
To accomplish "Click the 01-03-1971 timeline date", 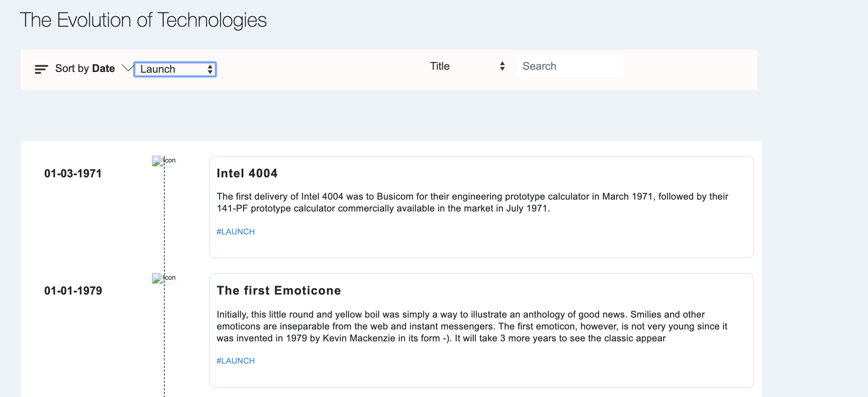I will tap(73, 174).
